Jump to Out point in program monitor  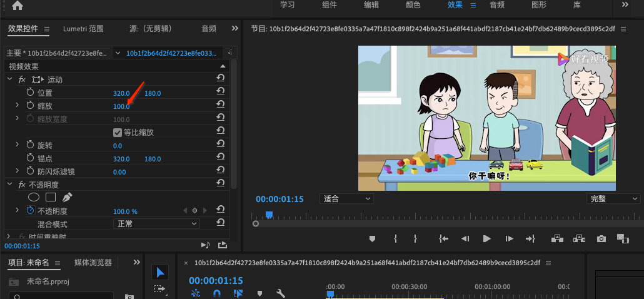click(530, 238)
